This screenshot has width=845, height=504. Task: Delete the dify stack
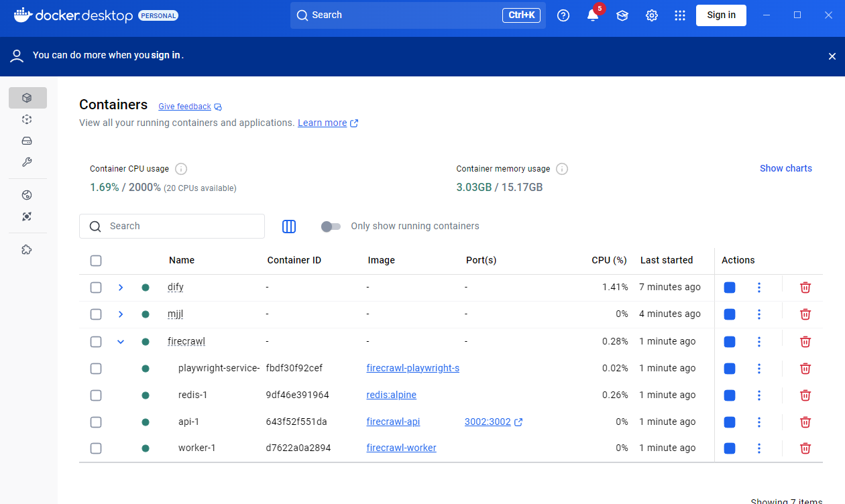click(805, 288)
